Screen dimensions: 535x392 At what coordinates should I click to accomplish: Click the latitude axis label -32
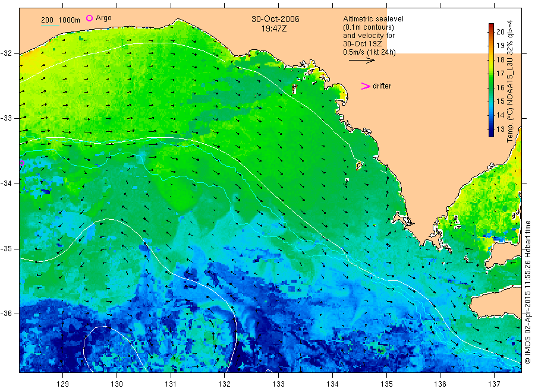pos(6,53)
